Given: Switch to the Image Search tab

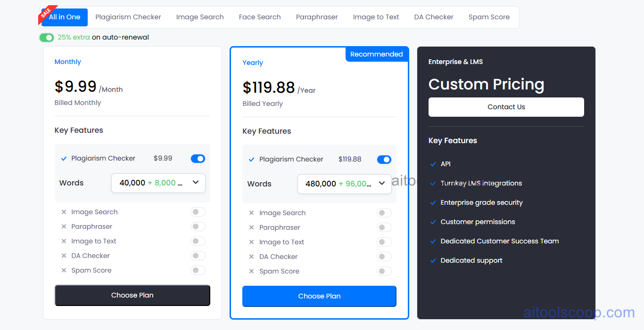Looking at the screenshot, I should 200,17.
